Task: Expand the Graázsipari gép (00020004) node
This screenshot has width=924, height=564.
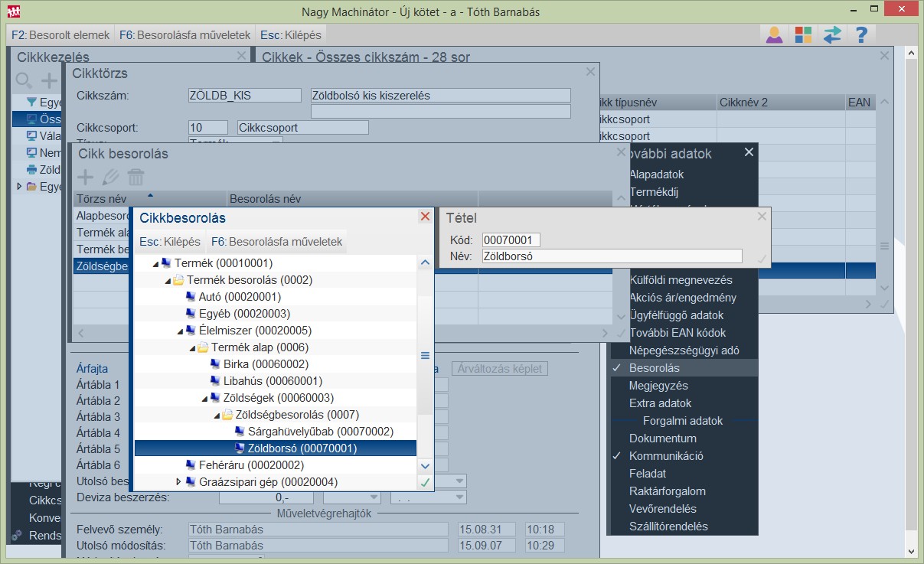Action: (179, 482)
